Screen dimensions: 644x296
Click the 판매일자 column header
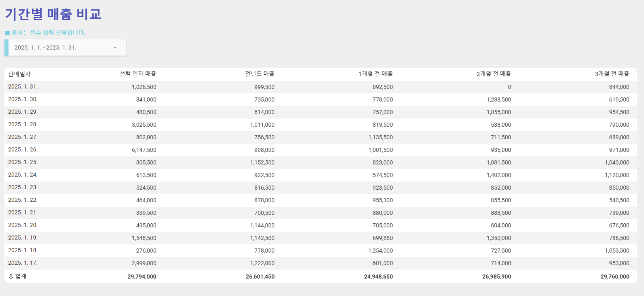tap(19, 74)
